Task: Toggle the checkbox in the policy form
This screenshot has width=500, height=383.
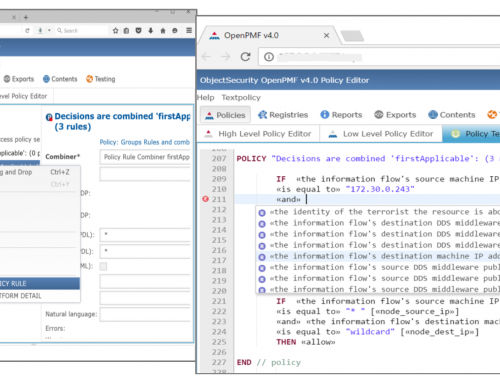Action: pyautogui.click(x=103, y=266)
